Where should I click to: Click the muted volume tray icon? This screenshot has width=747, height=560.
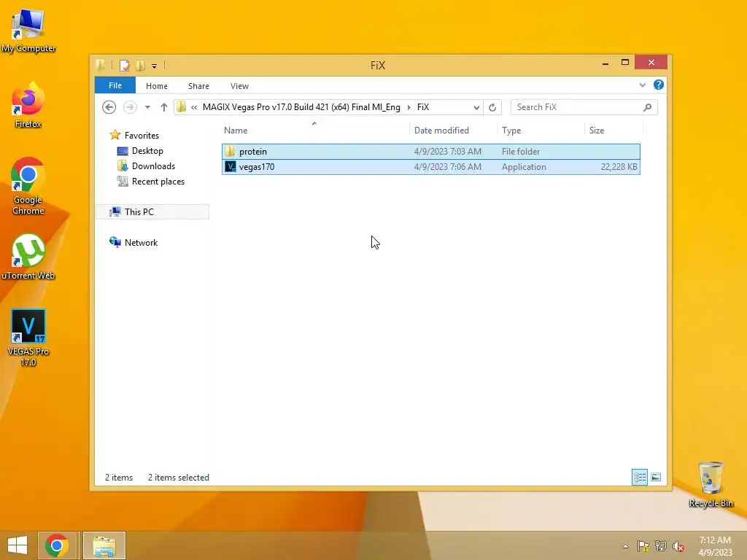point(678,546)
